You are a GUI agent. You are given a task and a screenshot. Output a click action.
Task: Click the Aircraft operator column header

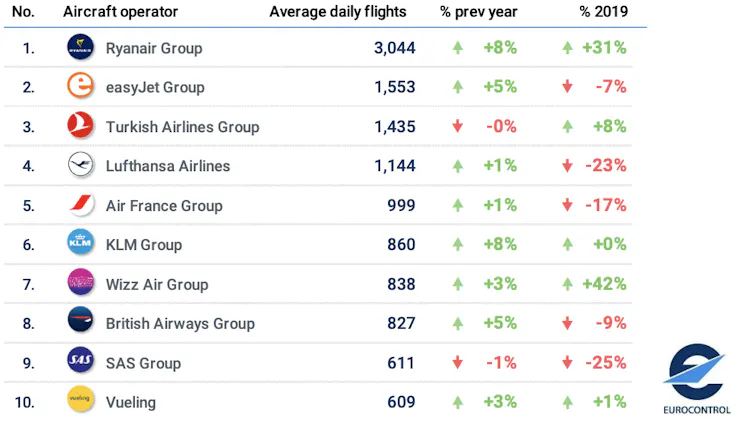click(120, 12)
